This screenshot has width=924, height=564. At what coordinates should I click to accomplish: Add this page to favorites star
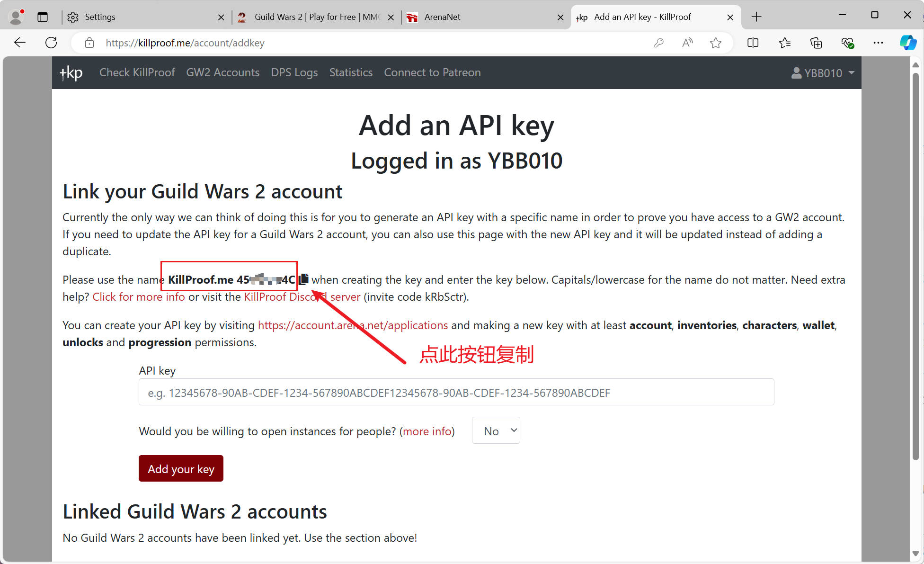(x=716, y=43)
